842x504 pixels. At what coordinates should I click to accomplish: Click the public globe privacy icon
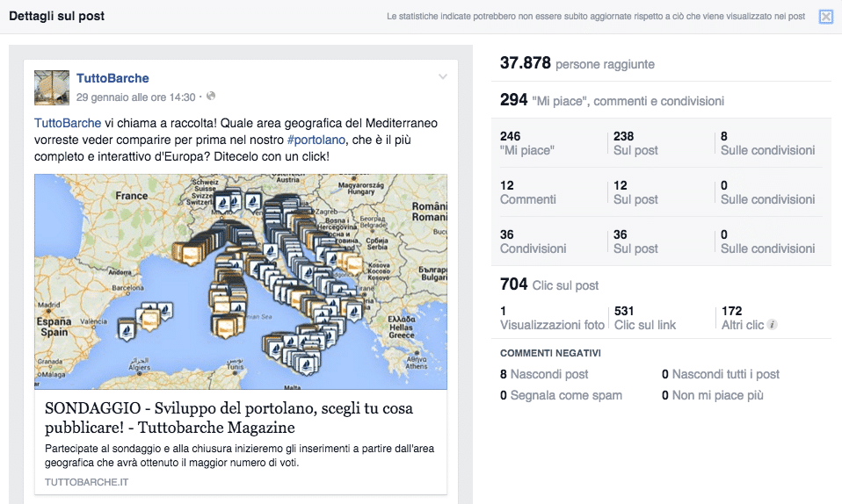click(x=211, y=96)
